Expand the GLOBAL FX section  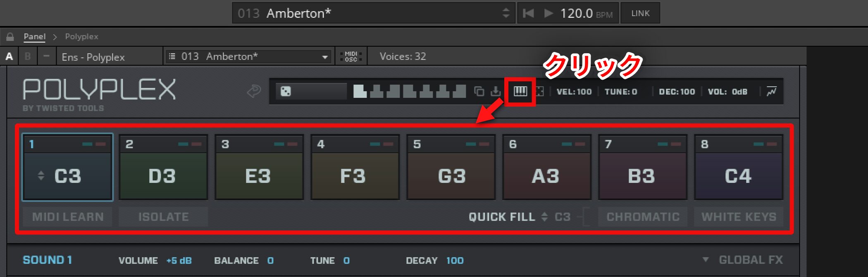click(x=743, y=260)
